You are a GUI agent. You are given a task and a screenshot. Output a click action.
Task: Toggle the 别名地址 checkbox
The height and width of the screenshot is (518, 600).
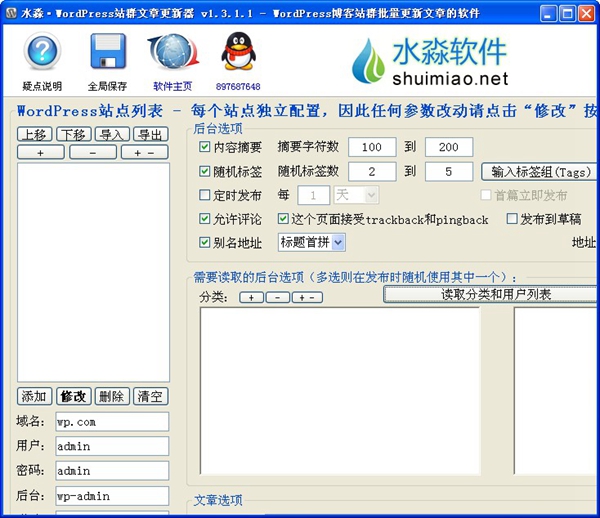[204, 243]
